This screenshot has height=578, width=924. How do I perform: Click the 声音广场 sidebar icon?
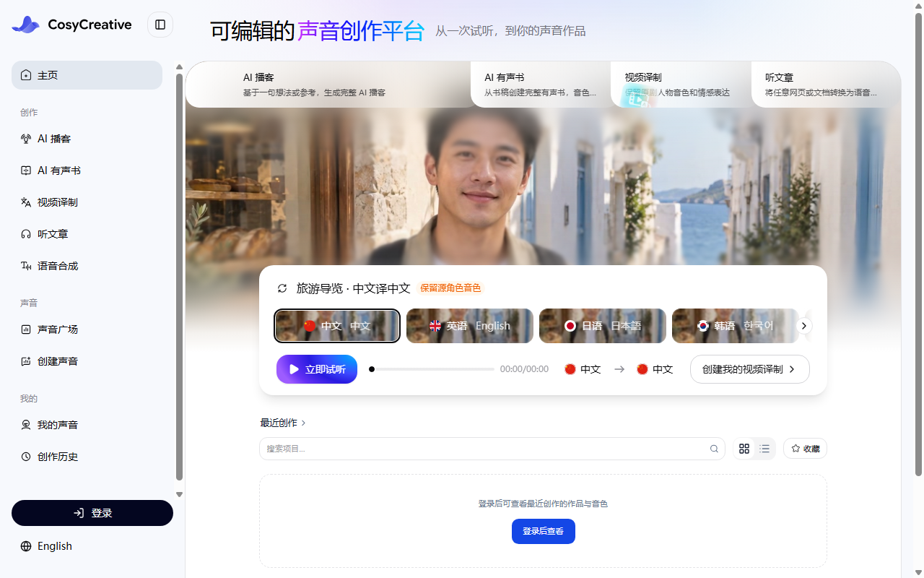point(26,329)
